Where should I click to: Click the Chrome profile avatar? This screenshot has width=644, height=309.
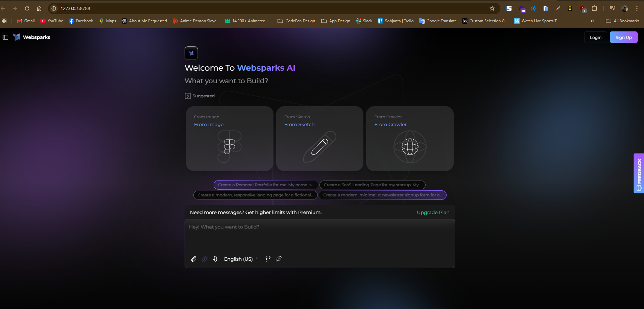pyautogui.click(x=625, y=8)
